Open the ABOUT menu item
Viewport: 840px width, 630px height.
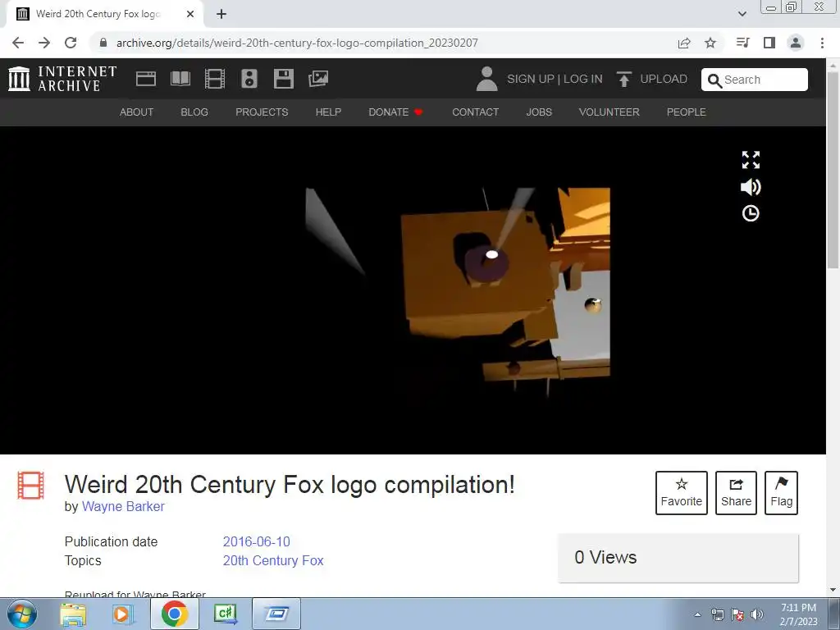[137, 112]
